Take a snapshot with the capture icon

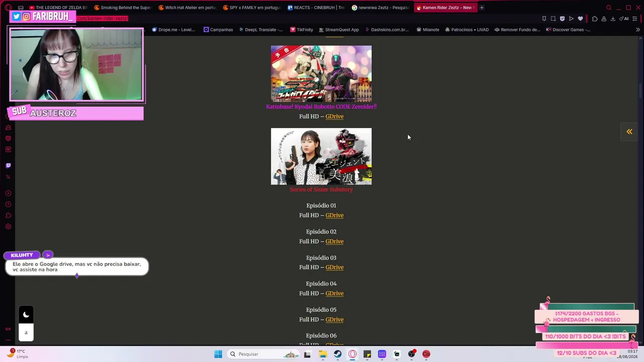(x=553, y=19)
